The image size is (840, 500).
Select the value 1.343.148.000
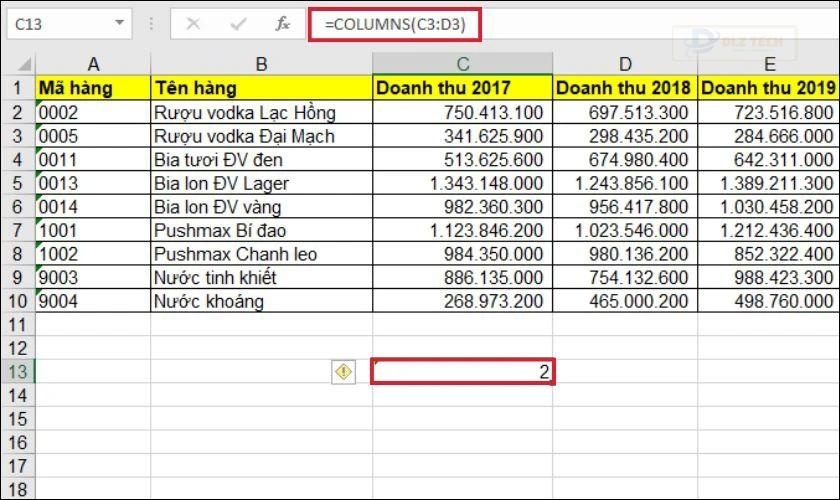point(463,183)
